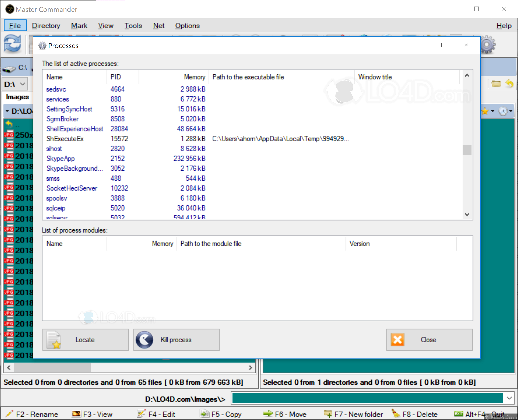Click the favorites star icon
This screenshot has width=518, height=420.
point(485,111)
